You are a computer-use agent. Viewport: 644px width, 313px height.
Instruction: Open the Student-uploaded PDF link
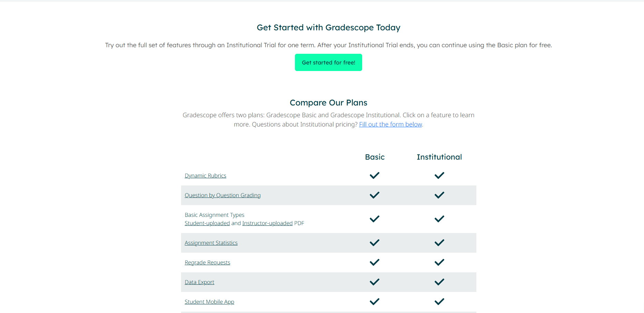click(x=207, y=223)
